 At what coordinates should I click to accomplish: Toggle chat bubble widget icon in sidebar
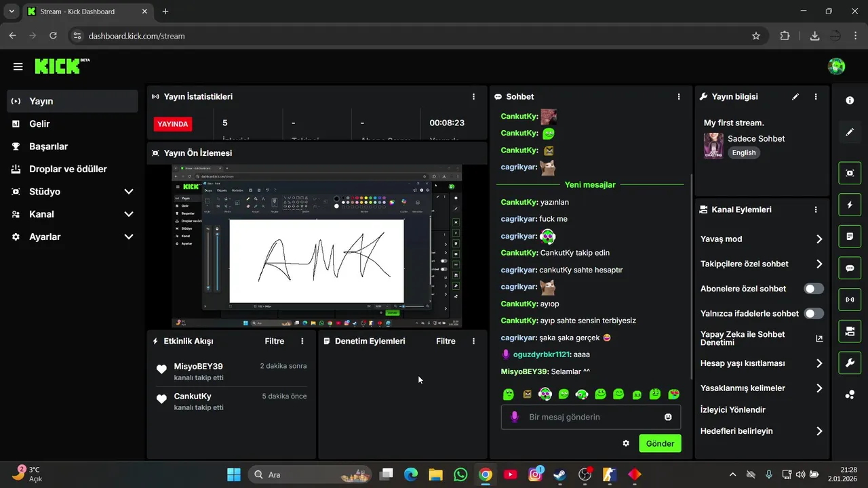point(850,268)
